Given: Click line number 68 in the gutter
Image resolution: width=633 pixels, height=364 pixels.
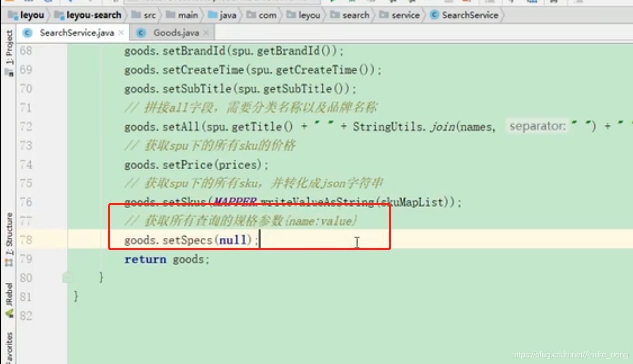Looking at the screenshot, I should [26, 51].
